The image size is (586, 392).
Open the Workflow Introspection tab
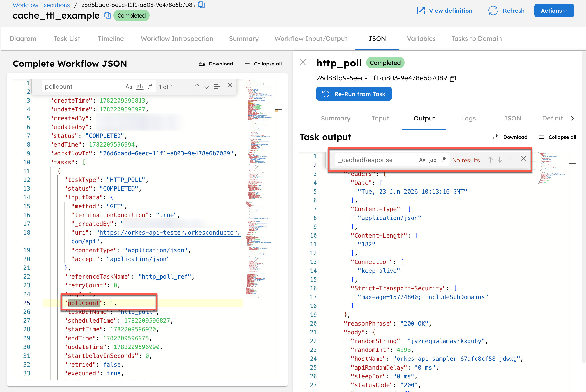coord(177,39)
